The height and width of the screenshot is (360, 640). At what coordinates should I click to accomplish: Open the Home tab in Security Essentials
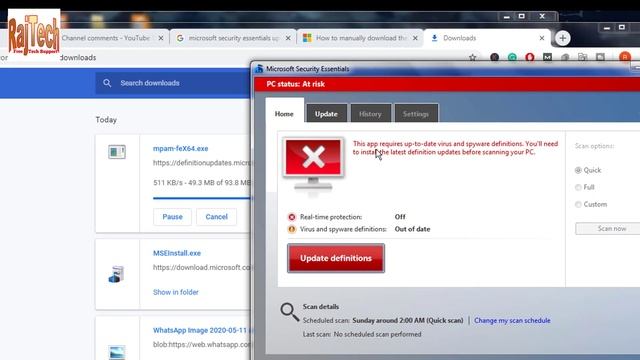pos(284,114)
